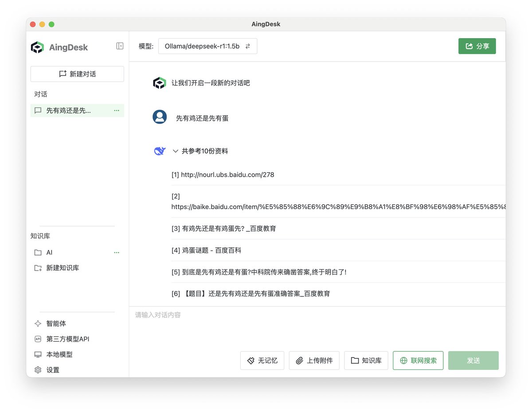Click the add-folder icon beside 新建知识库
The height and width of the screenshot is (412, 532).
click(38, 268)
